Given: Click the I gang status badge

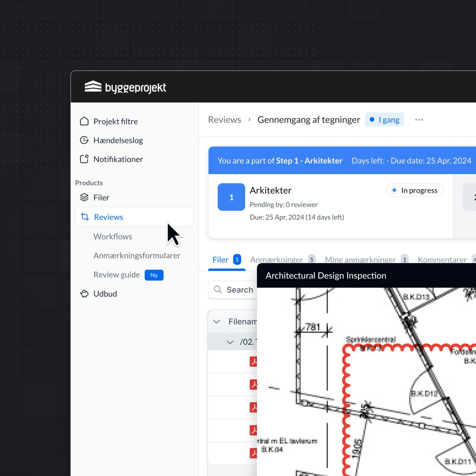Looking at the screenshot, I should tap(384, 120).
